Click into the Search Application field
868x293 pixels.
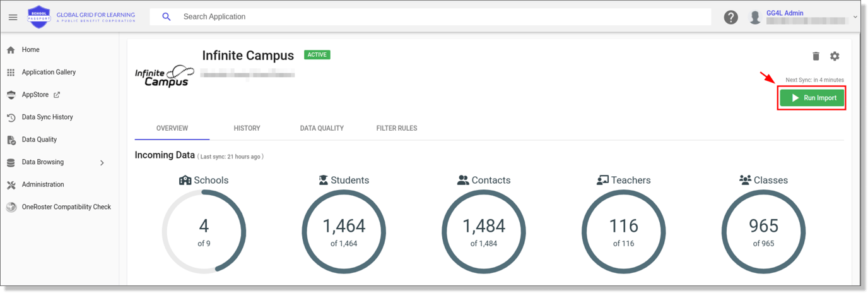pos(430,17)
